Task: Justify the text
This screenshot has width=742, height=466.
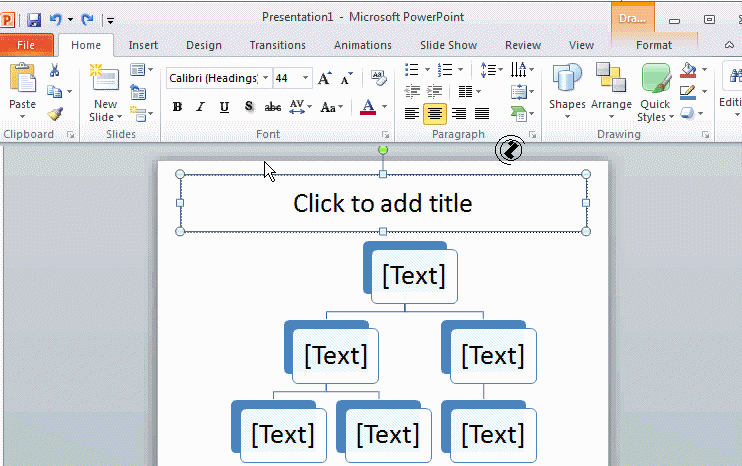Action: tap(482, 114)
